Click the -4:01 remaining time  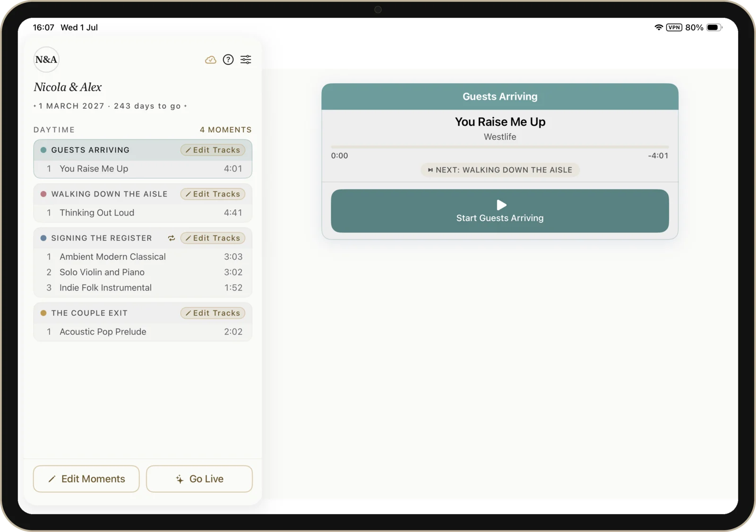(658, 155)
